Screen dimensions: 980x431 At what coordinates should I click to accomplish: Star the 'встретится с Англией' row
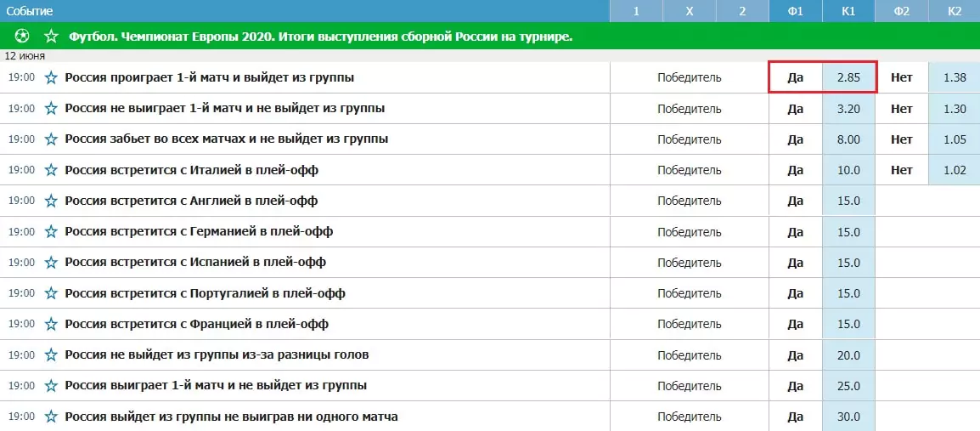(x=51, y=201)
